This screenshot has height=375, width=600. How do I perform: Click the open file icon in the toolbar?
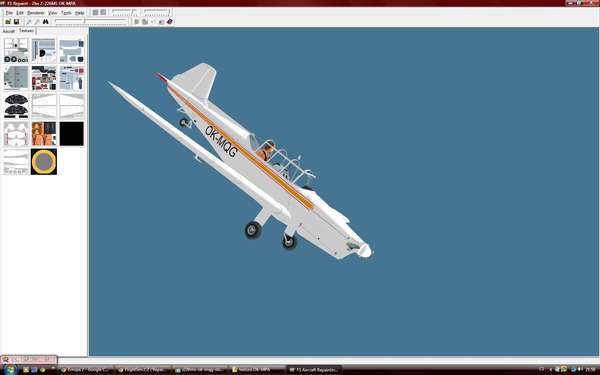pos(8,22)
